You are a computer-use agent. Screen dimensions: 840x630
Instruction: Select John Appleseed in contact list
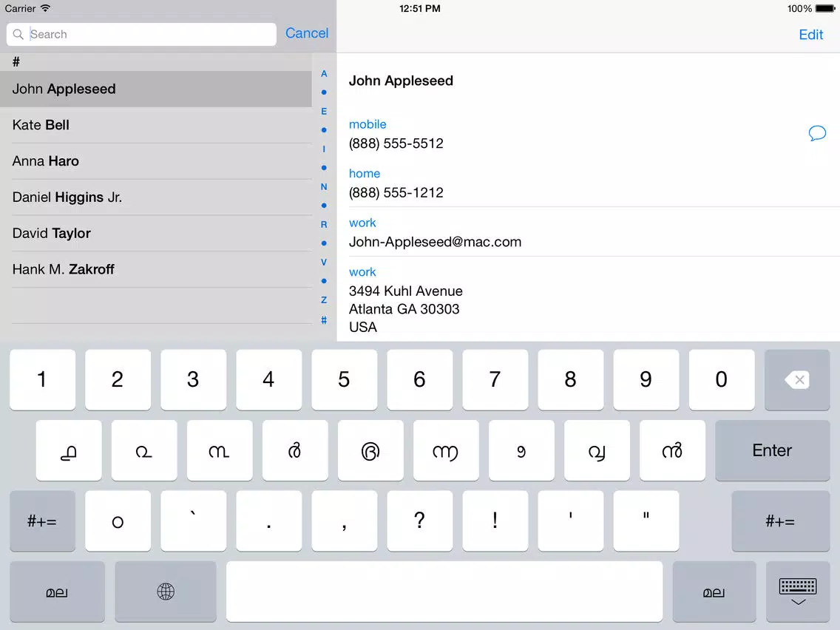click(156, 89)
